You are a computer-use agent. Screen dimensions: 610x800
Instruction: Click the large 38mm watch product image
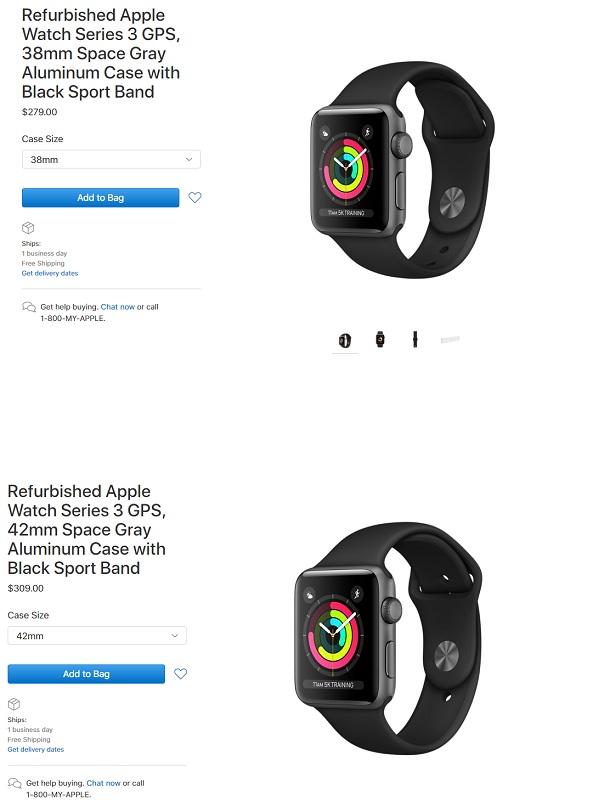click(x=402, y=170)
